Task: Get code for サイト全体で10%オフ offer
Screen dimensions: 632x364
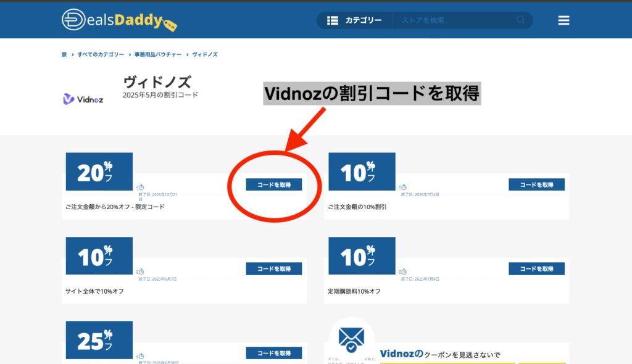Action: [273, 269]
